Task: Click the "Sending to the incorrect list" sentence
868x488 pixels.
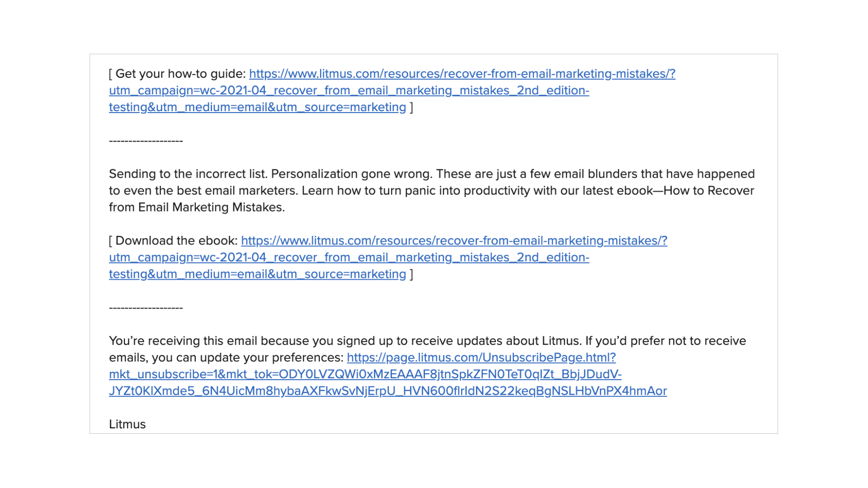Action: pos(188,174)
